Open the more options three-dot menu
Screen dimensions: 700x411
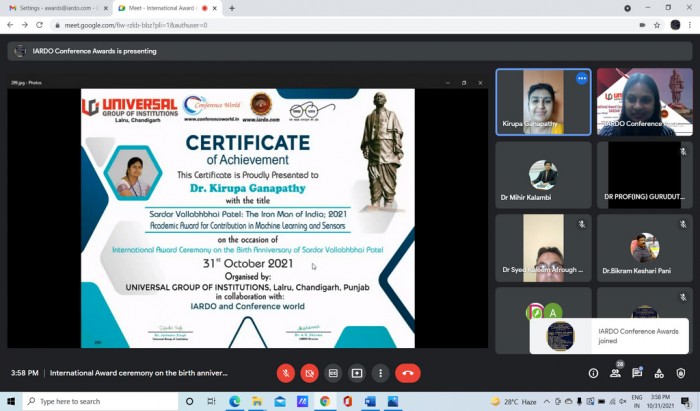click(x=380, y=373)
